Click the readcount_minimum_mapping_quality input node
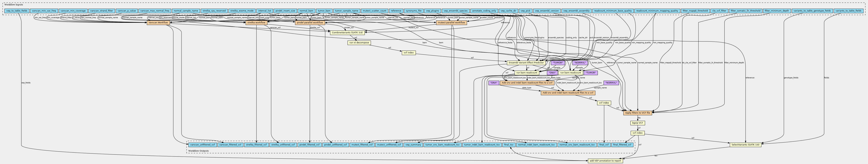 click(657, 11)
